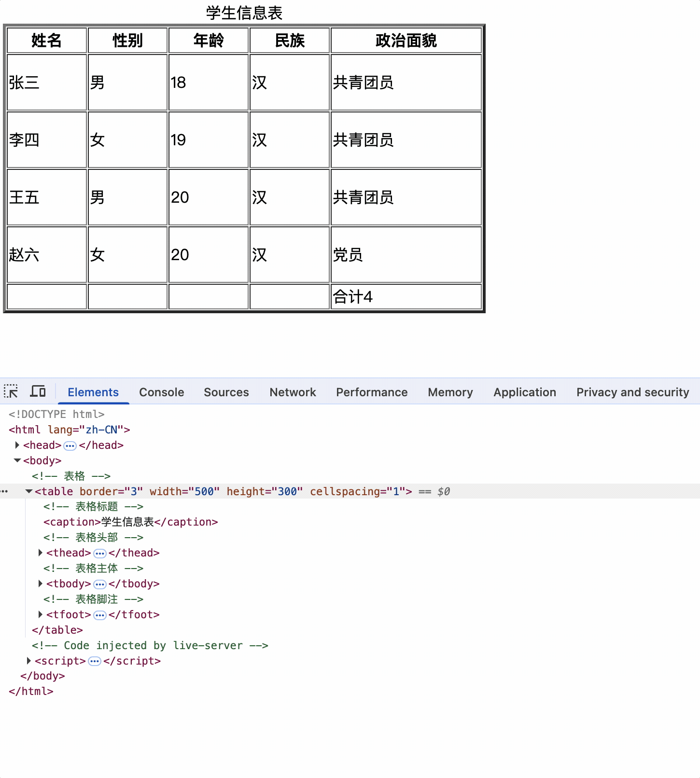Click the width="500" attribute of table

click(185, 491)
